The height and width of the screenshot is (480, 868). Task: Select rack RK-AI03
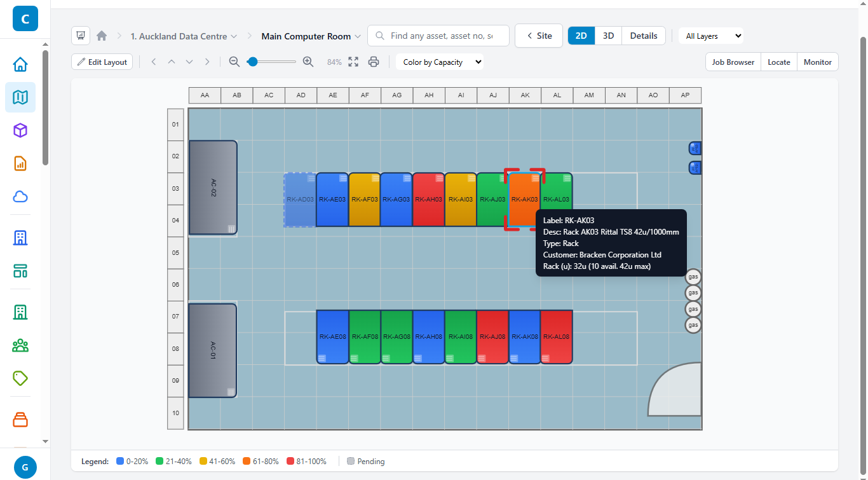point(461,200)
